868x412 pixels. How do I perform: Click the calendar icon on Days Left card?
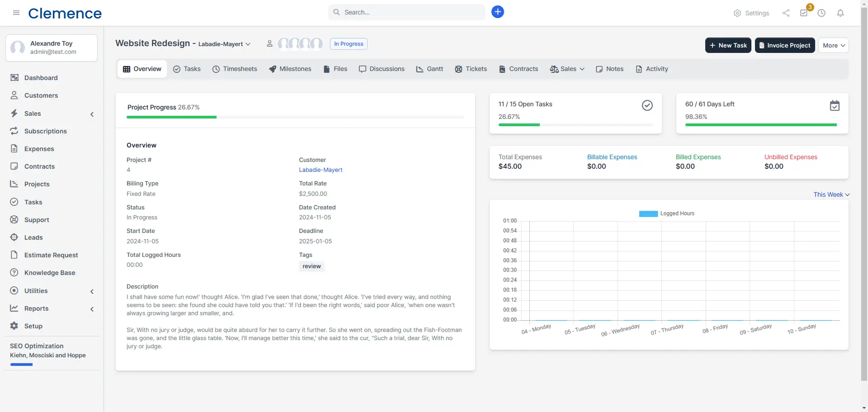coord(834,106)
